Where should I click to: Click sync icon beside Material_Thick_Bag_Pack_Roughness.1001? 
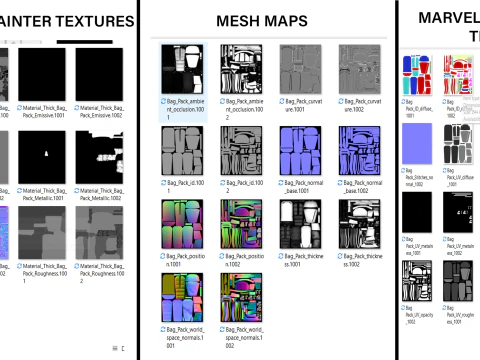point(19,266)
